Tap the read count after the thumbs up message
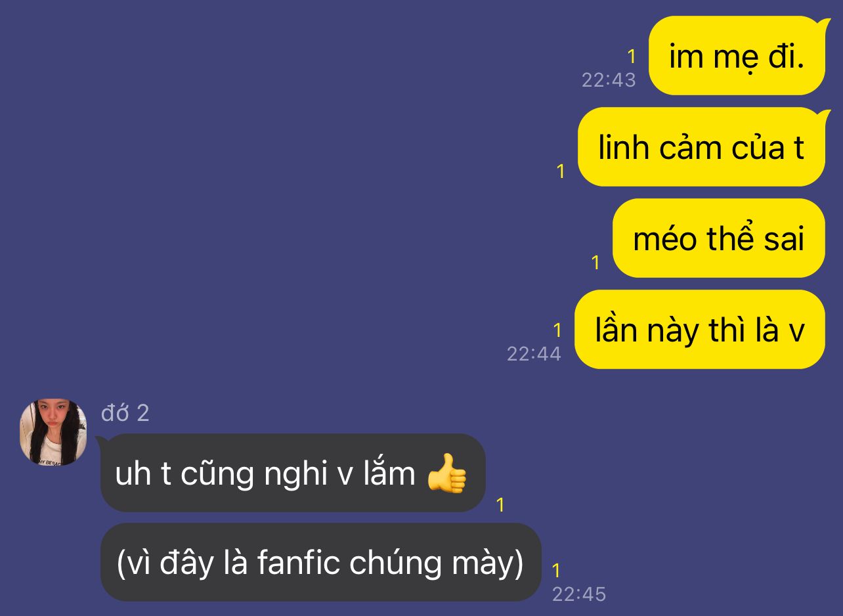The width and height of the screenshot is (843, 616). tap(500, 505)
